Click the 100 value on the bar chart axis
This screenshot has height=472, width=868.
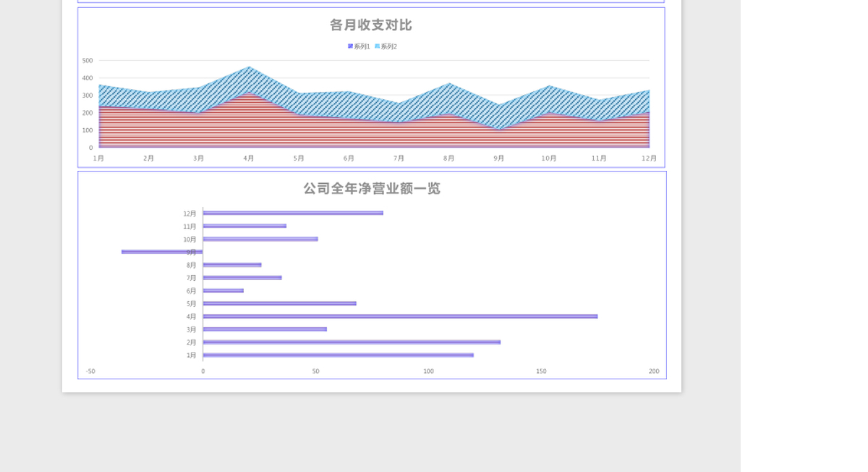tap(429, 371)
